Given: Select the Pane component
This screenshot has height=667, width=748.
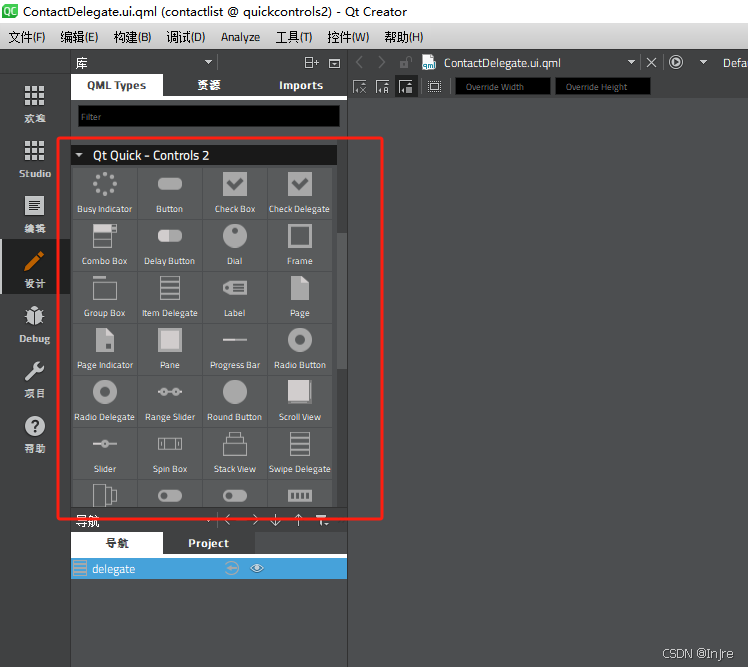Looking at the screenshot, I should pos(170,349).
